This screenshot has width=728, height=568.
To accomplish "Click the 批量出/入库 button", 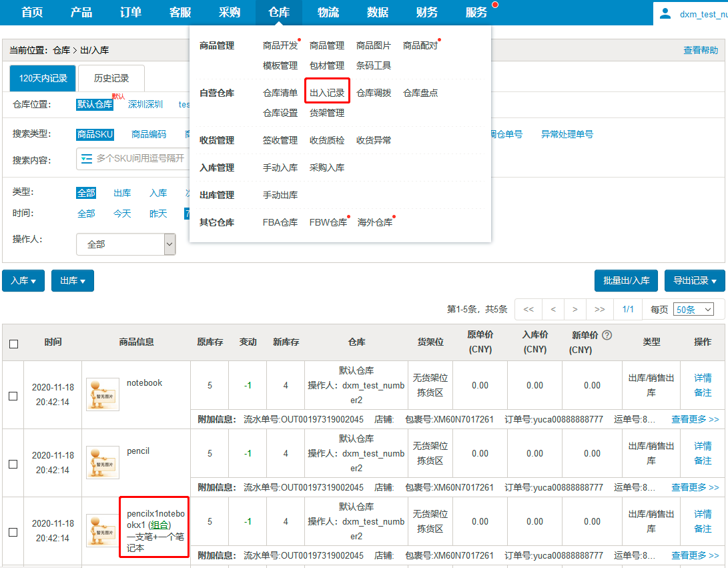I will point(627,281).
